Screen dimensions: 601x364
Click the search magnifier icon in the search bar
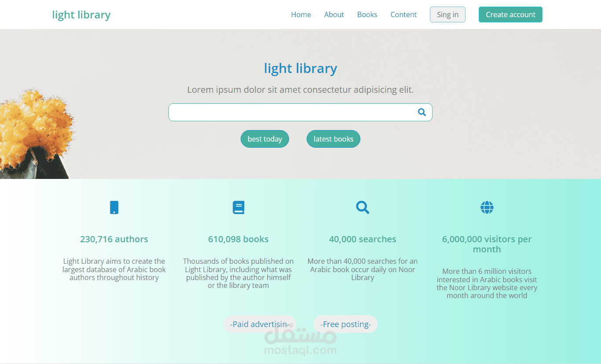click(x=421, y=112)
